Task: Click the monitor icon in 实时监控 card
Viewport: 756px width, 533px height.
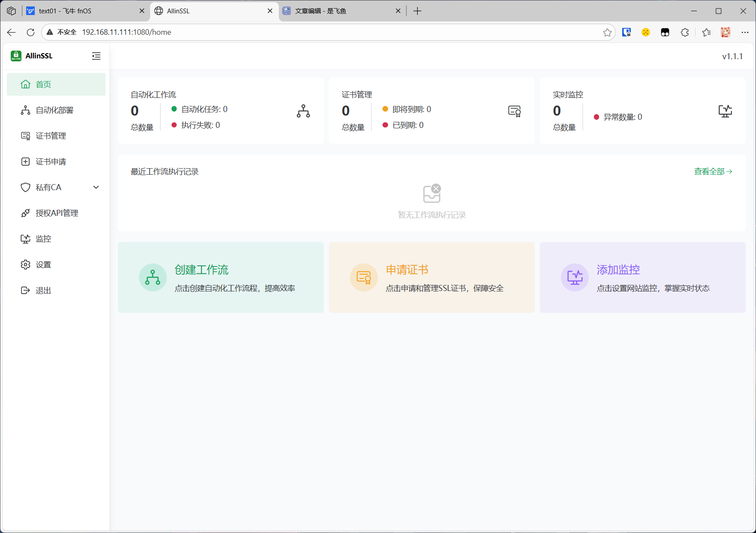Action: click(x=725, y=111)
